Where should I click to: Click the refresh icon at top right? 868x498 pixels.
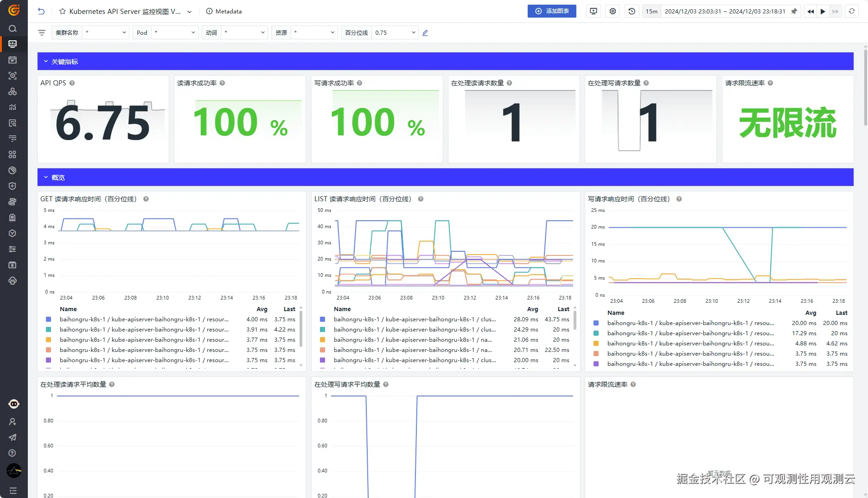(852, 11)
